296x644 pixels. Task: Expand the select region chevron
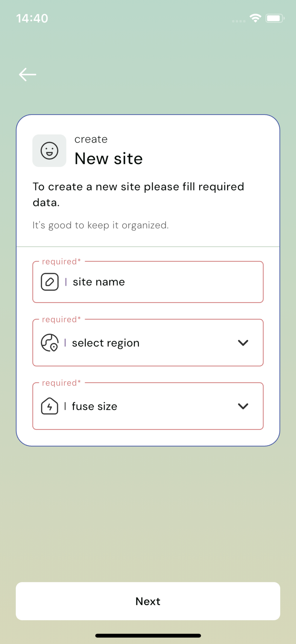[243, 343]
